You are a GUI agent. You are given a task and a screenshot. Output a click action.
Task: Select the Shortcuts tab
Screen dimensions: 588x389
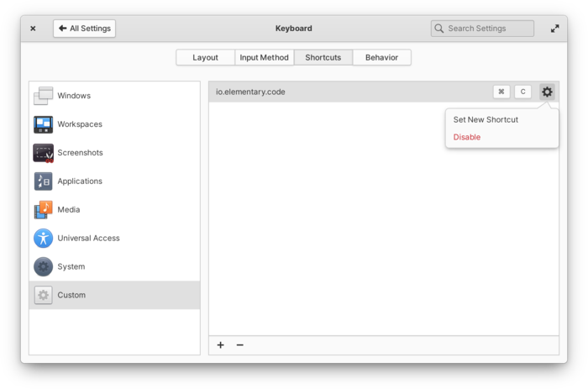pos(323,57)
